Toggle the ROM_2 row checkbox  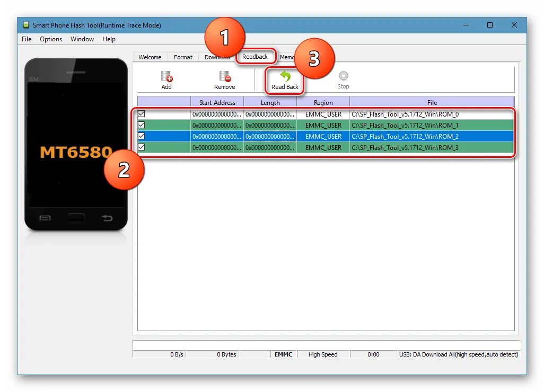coord(141,136)
